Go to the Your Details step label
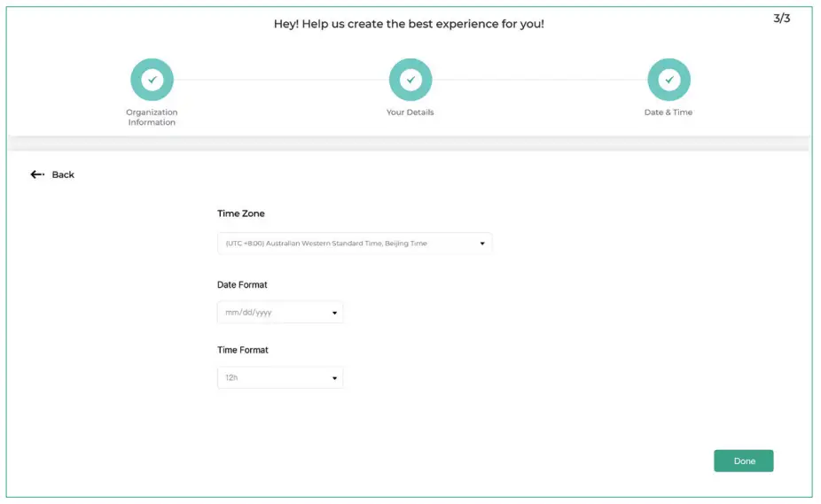This screenshot has height=504, width=821. (410, 112)
